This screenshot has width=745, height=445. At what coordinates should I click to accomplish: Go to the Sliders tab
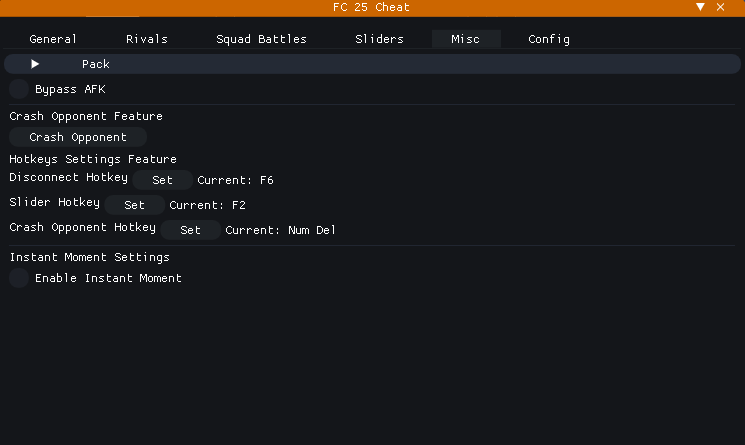379,40
